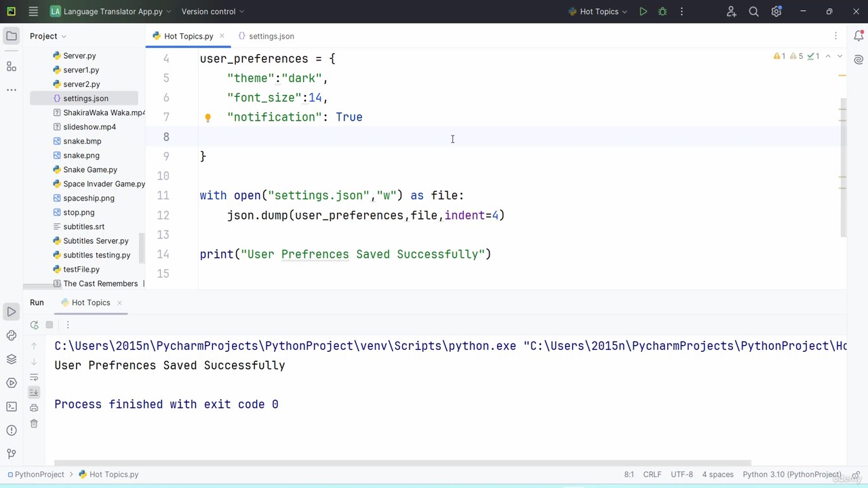Viewport: 868px width, 488px height.
Task: Select spaceship.png in the project tree
Action: (89, 198)
